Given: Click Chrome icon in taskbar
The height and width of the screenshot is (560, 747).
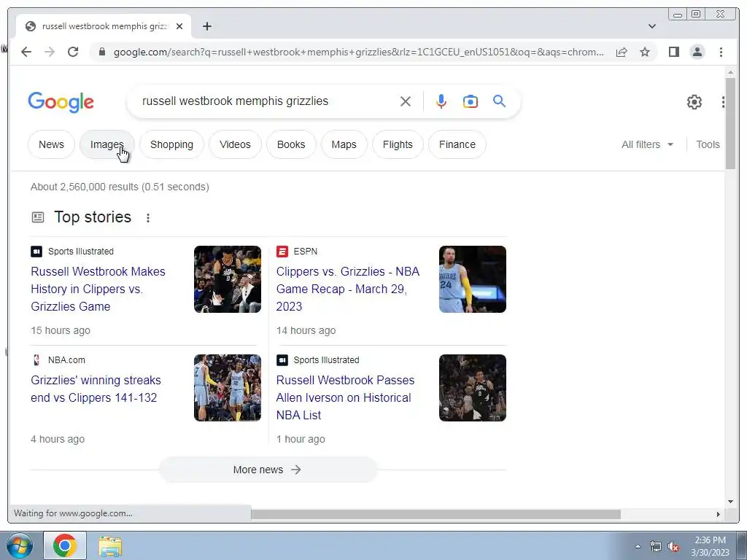Looking at the screenshot, I should point(65,545).
